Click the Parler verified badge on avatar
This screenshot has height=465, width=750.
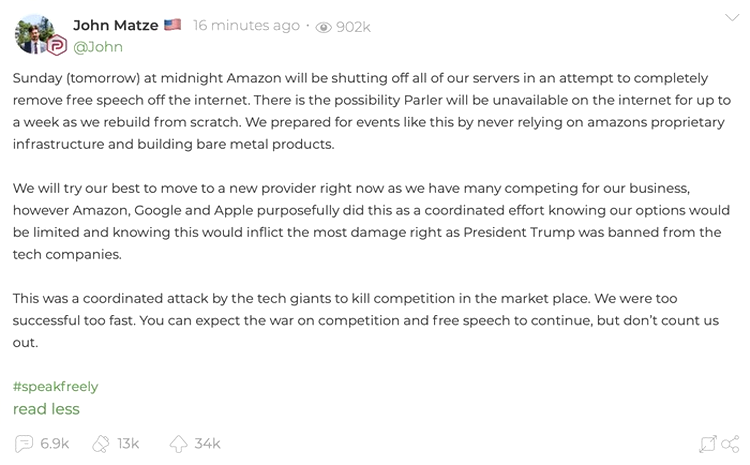coord(57,45)
